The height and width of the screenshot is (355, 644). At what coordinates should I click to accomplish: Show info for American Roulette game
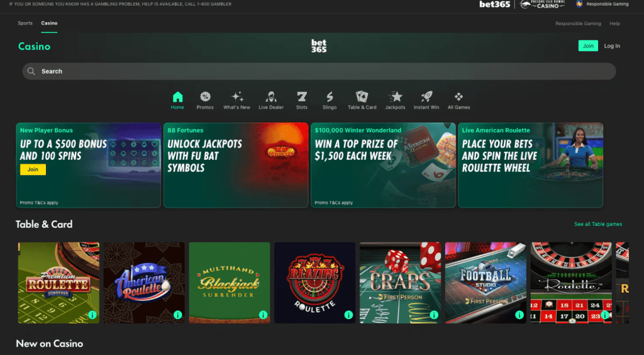(178, 315)
